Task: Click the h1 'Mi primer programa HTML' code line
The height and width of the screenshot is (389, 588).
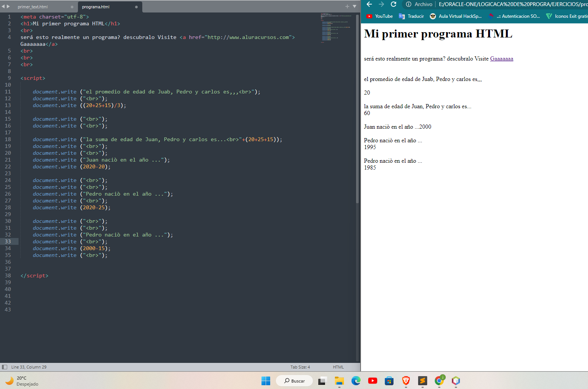Action: click(70, 23)
